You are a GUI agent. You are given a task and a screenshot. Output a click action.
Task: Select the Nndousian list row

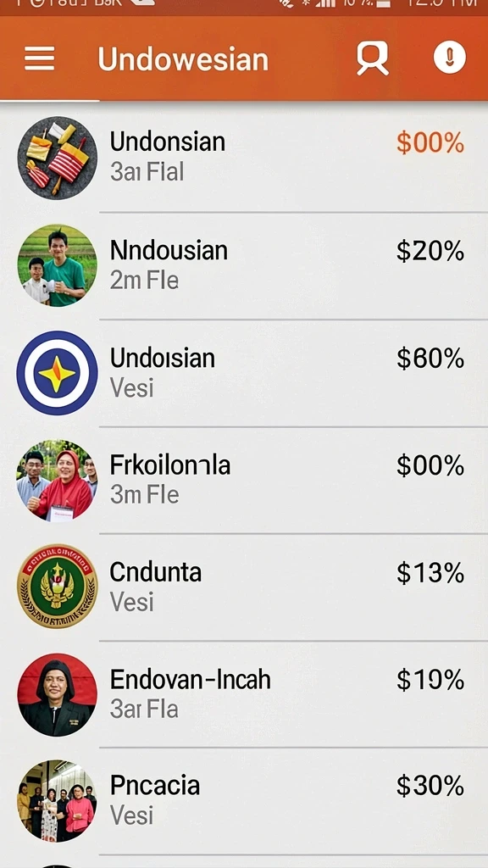tap(244, 265)
